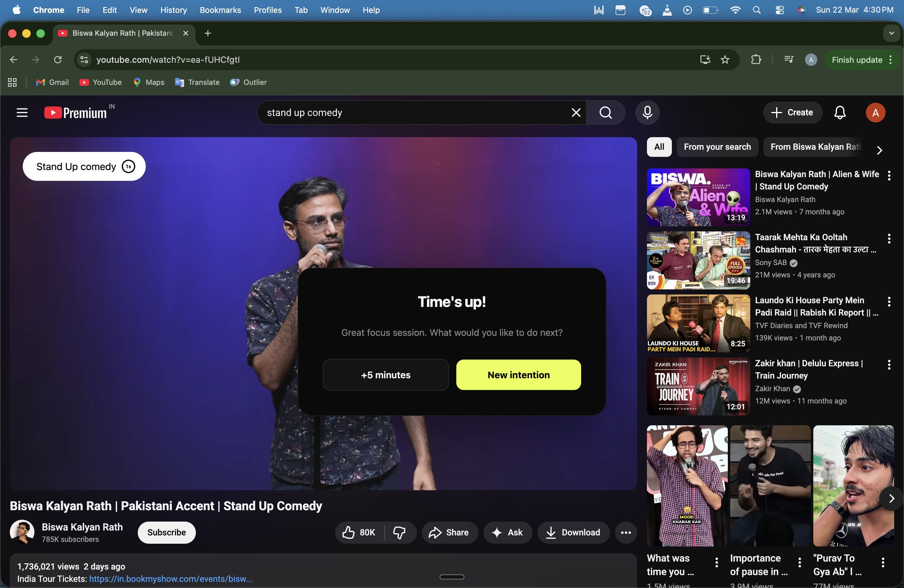Screen dimensions: 904x588
Task: Open the hamburger guide menu
Action: pos(22,113)
